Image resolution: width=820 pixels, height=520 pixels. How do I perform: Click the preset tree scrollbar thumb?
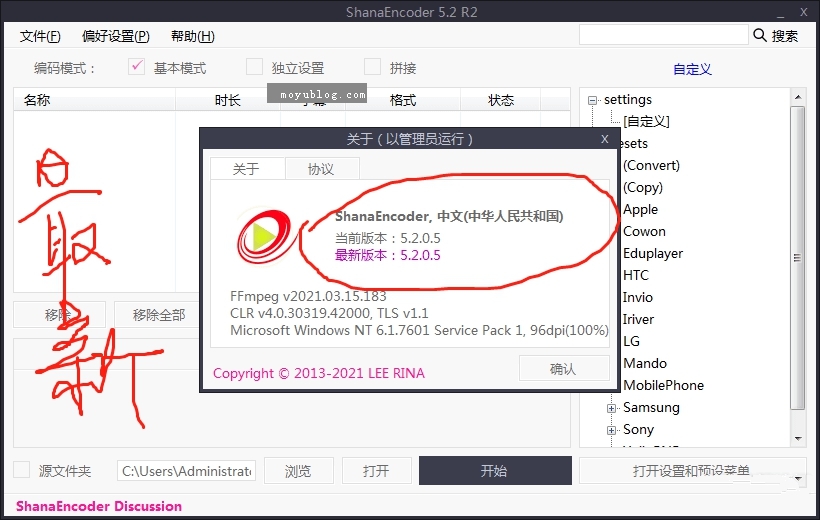[798, 258]
